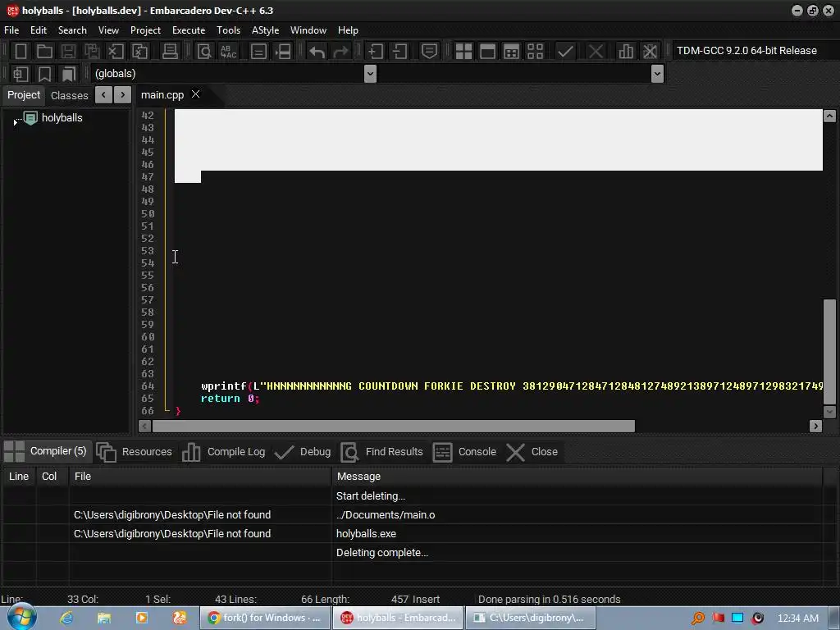This screenshot has width=840, height=630.
Task: Click the Insert toolbar icon on second row
Action: point(21,74)
